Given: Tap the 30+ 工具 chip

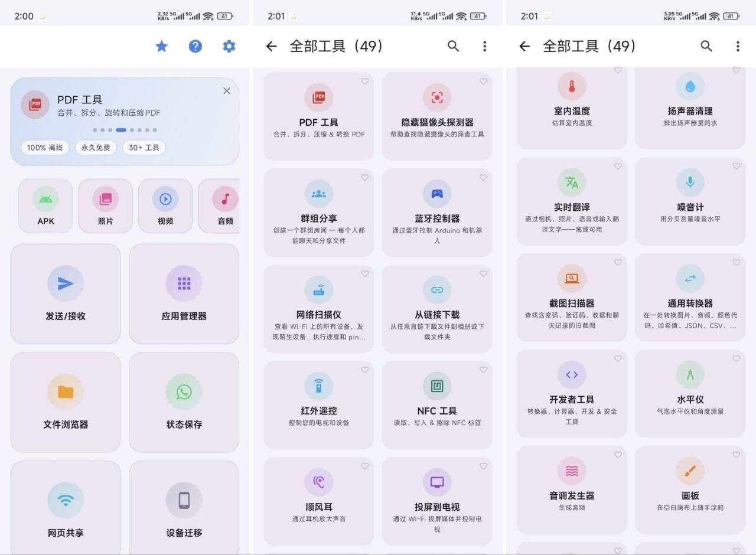Looking at the screenshot, I should click(x=144, y=148).
